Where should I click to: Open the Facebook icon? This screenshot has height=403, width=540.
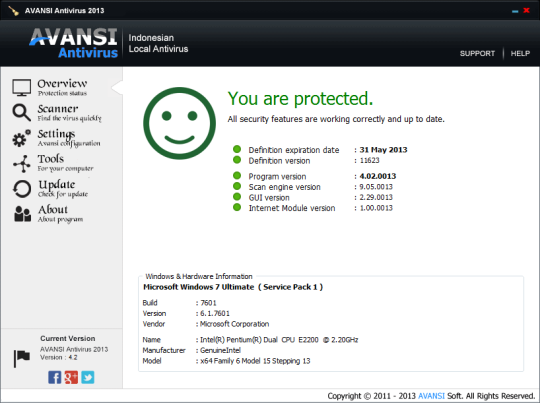point(54,378)
